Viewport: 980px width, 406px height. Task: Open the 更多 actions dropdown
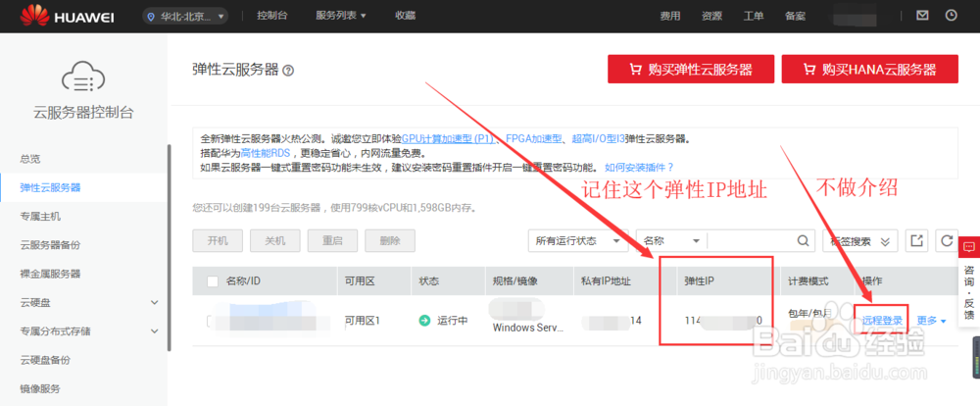[932, 321]
